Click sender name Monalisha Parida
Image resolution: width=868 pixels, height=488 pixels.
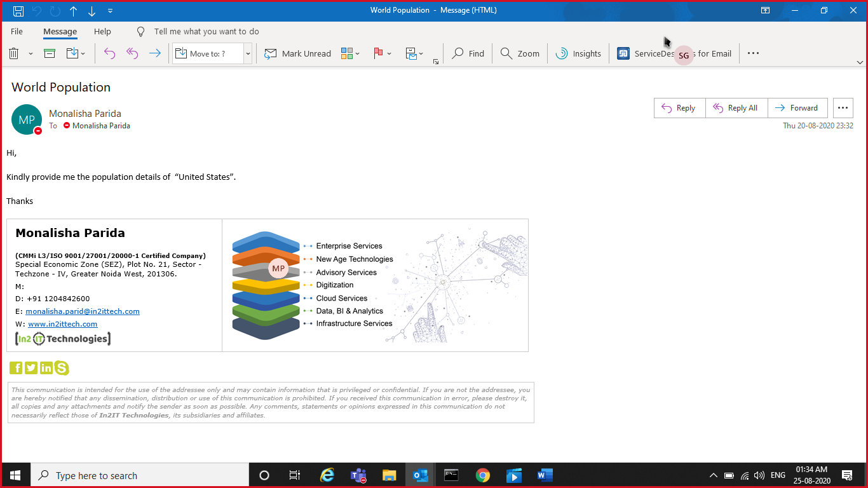pyautogui.click(x=85, y=114)
